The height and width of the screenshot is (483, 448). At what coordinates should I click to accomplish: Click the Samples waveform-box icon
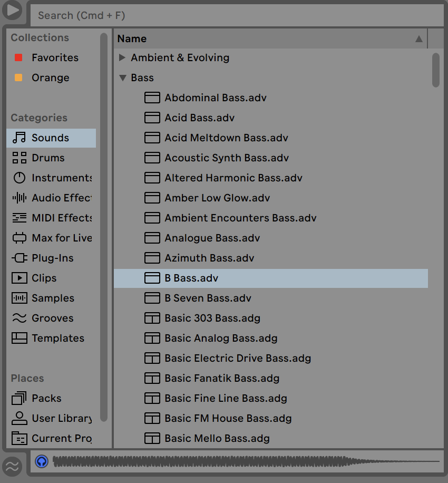(x=19, y=298)
